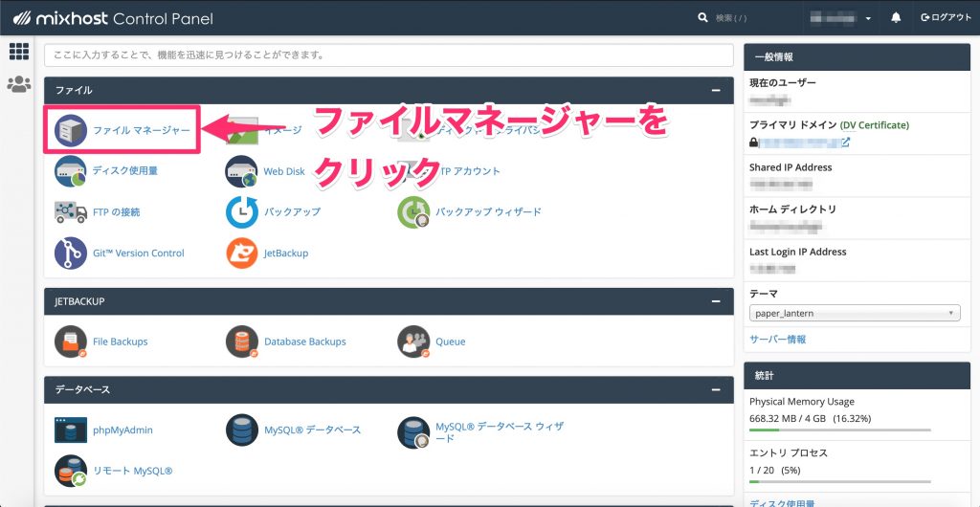Open the Backup Wizard icon
Viewport: 980px width, 507px height.
pyautogui.click(x=413, y=211)
